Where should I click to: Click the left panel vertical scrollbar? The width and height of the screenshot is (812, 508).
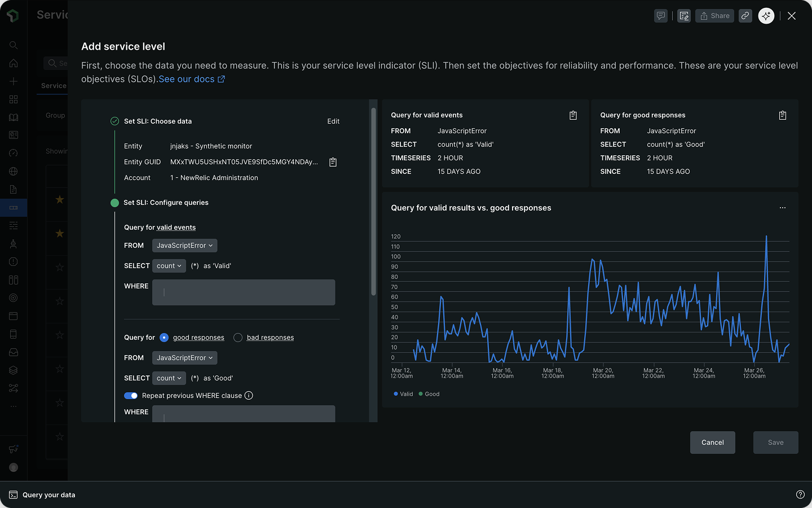click(x=373, y=202)
